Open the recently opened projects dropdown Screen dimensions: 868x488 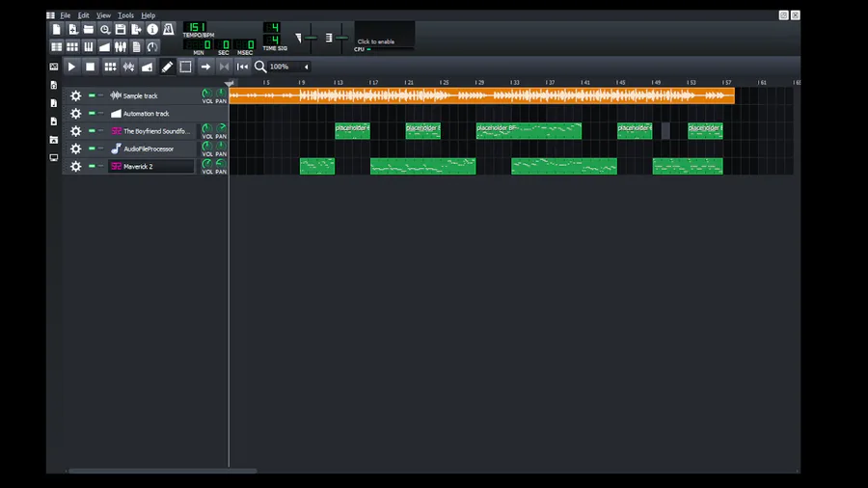pos(104,29)
